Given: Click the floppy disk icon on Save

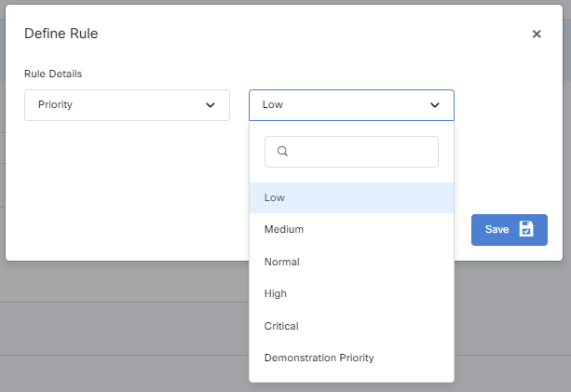Looking at the screenshot, I should [x=526, y=229].
